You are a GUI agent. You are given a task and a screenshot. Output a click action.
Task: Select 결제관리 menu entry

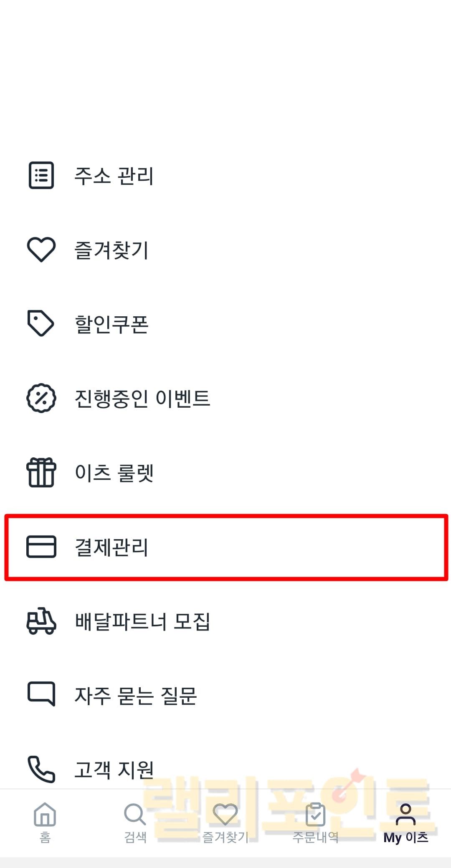[111, 547]
